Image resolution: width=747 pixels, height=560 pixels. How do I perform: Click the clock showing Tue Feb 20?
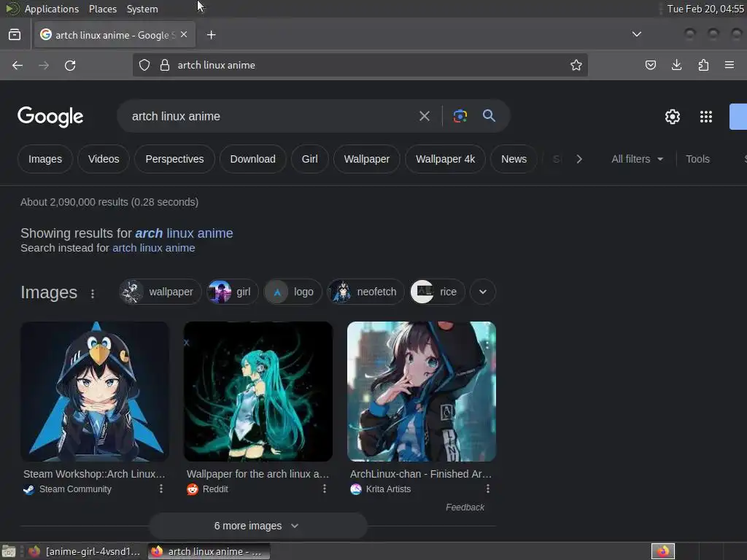[x=705, y=9]
